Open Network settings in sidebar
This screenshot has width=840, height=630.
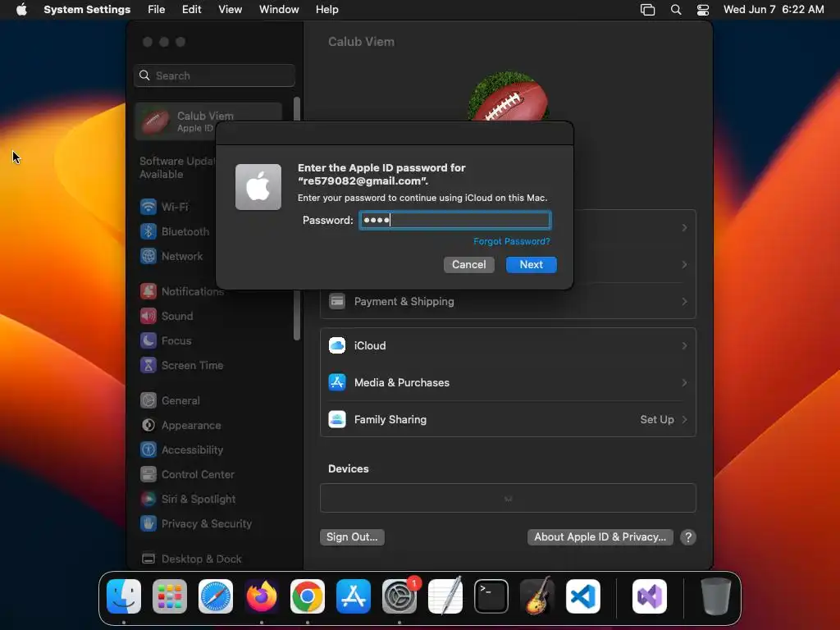pyautogui.click(x=171, y=256)
